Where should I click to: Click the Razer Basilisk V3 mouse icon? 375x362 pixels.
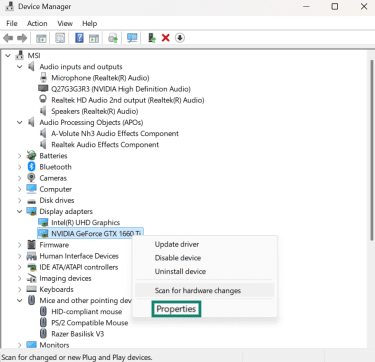pyautogui.click(x=43, y=333)
